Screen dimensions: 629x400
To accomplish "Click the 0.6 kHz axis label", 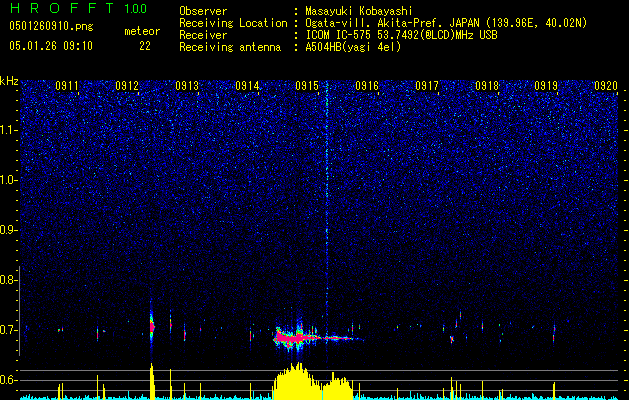I will tap(8, 380).
